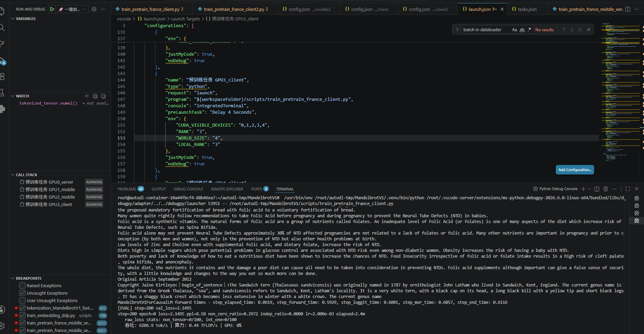
Task: Collapse the BREAKPOINTS section
Action: coord(13,278)
